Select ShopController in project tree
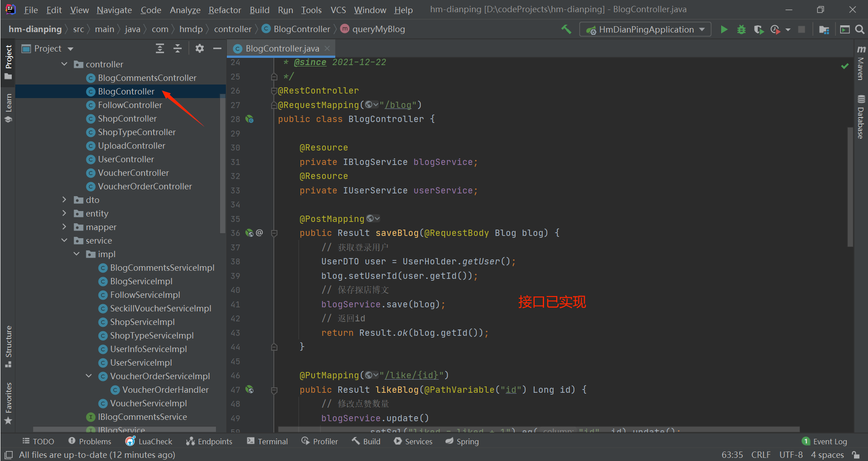Image resolution: width=868 pixels, height=461 pixels. point(127,118)
